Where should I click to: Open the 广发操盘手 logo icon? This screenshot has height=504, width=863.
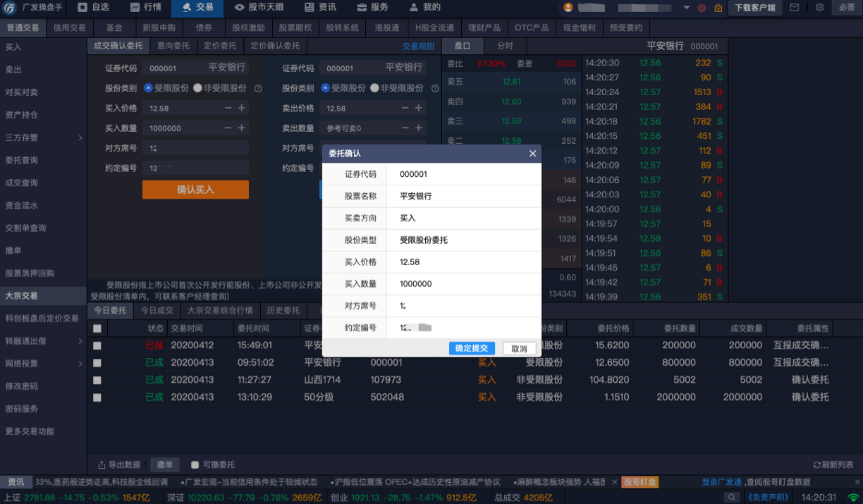pos(10,8)
